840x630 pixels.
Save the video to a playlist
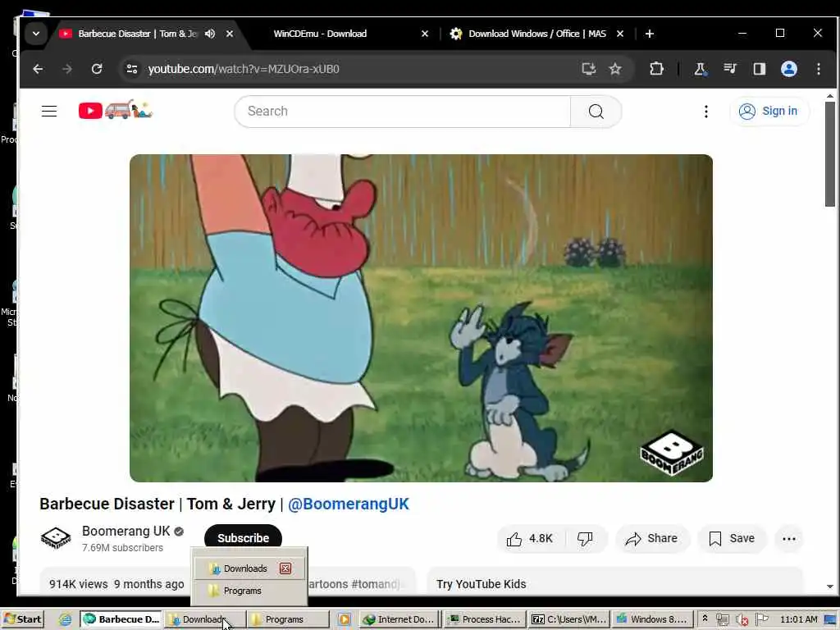732,538
